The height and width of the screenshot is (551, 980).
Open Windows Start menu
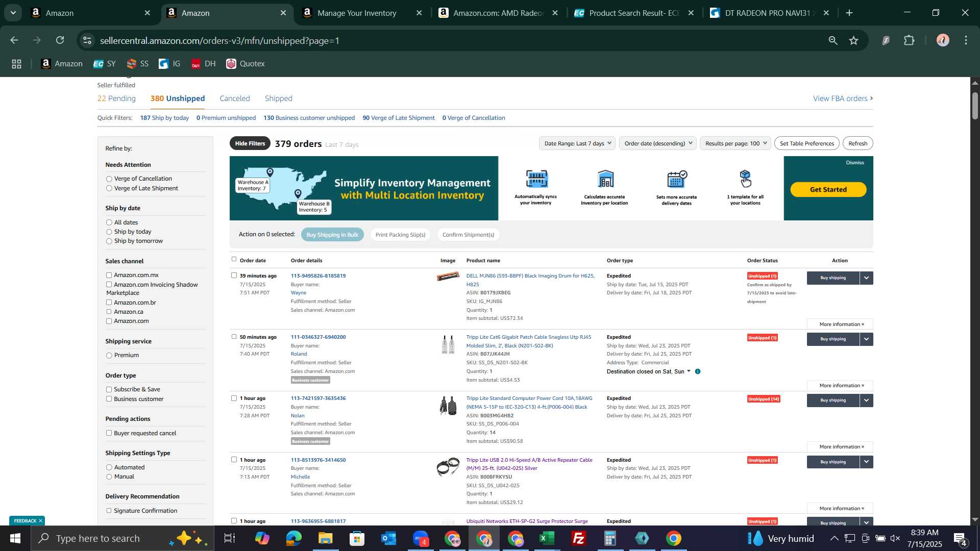[15, 538]
